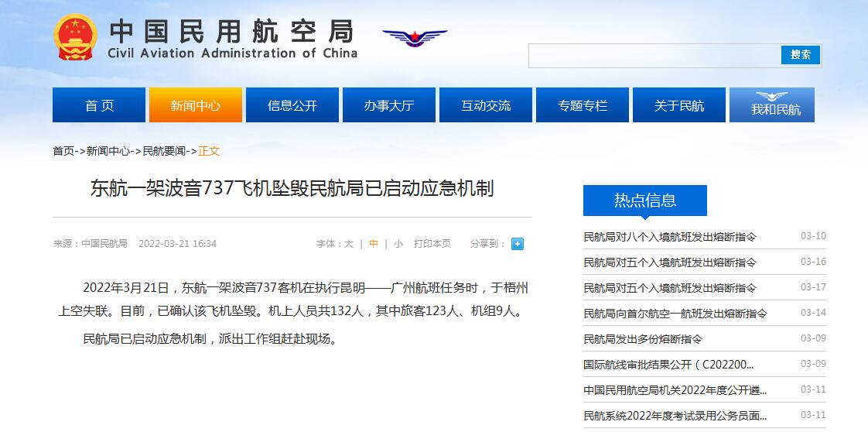
Task: Open the 信息公开 navigation tab
Action: (292, 105)
